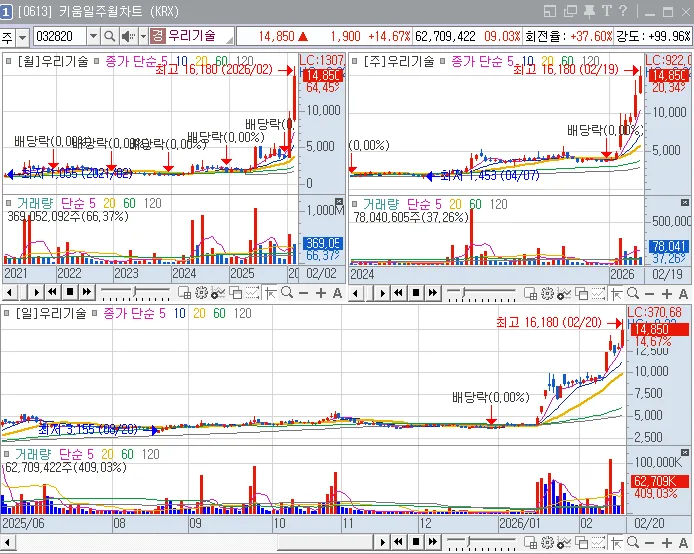Click the 10 moving average label in daily chart
The width and height of the screenshot is (694, 554).
tap(179, 313)
